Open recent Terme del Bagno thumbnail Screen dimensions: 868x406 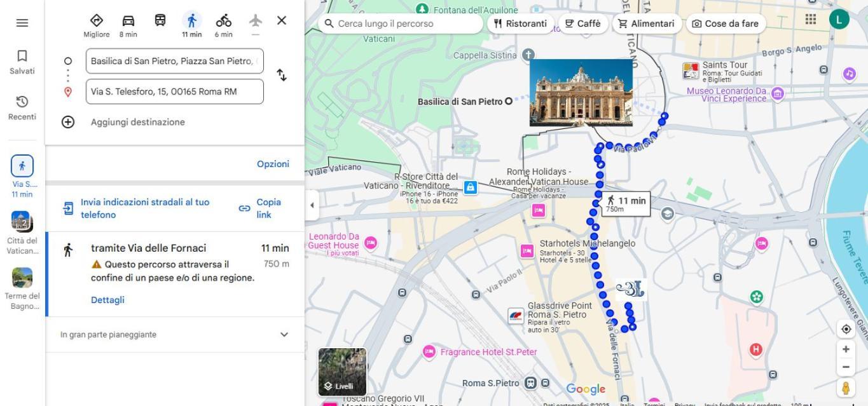pyautogui.click(x=22, y=288)
